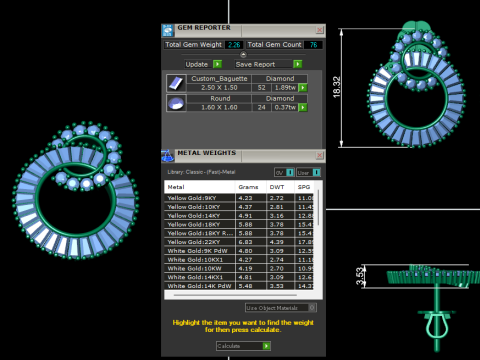Image resolution: width=480 pixels, height=360 pixels.
Task: Click the Total Gem Weight label
Action: pyautogui.click(x=193, y=45)
